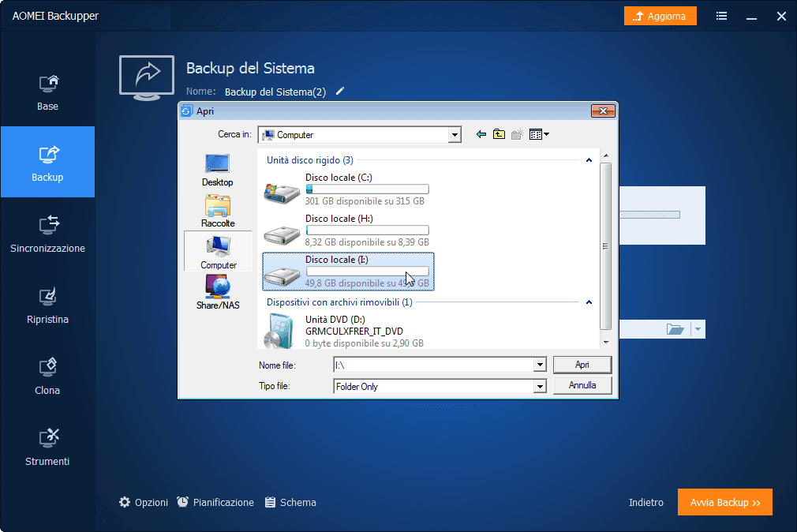Click the Aggiorna upgrade button
797x532 pixels.
pyautogui.click(x=660, y=17)
